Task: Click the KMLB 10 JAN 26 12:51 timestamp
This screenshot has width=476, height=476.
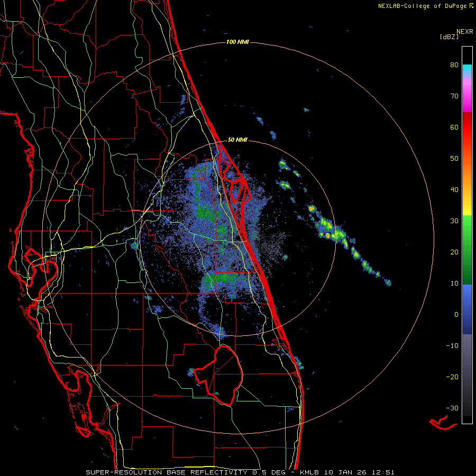Action: coord(347,472)
